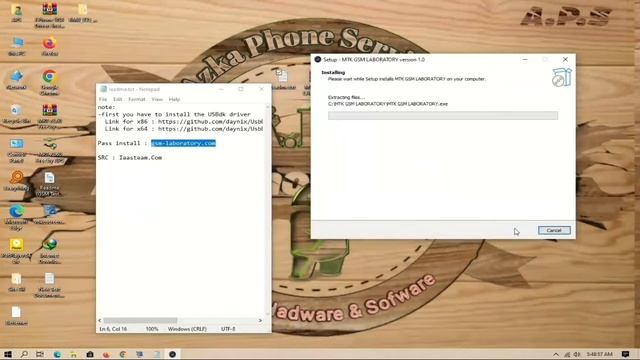Open File Explorer from the taskbar
The height and width of the screenshot is (360, 640).
coord(73,354)
